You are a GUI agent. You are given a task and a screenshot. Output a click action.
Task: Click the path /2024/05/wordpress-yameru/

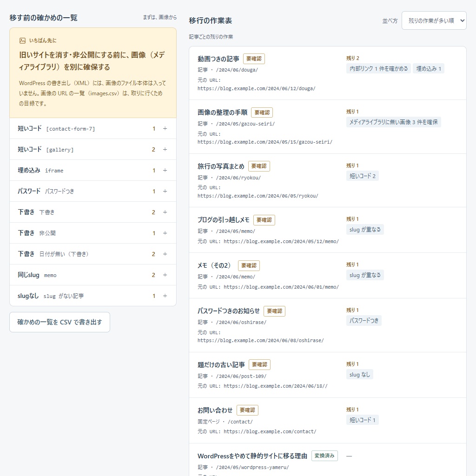(252, 468)
